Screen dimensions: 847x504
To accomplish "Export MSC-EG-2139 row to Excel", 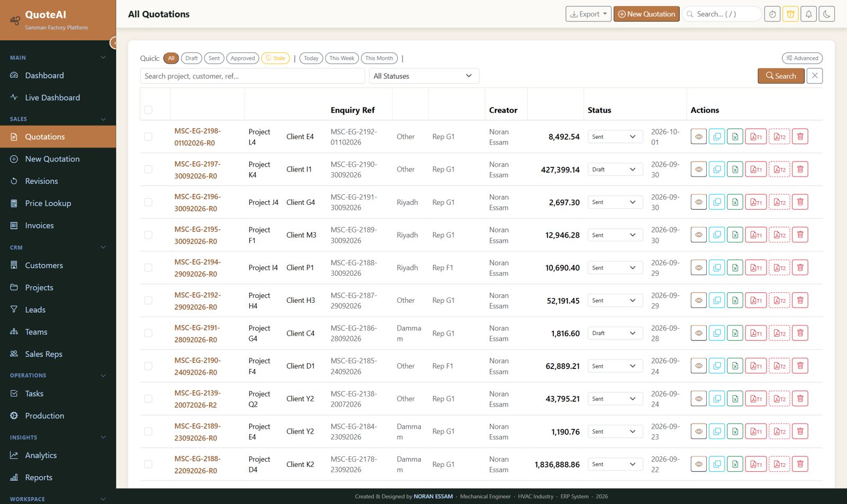I will [x=735, y=399].
